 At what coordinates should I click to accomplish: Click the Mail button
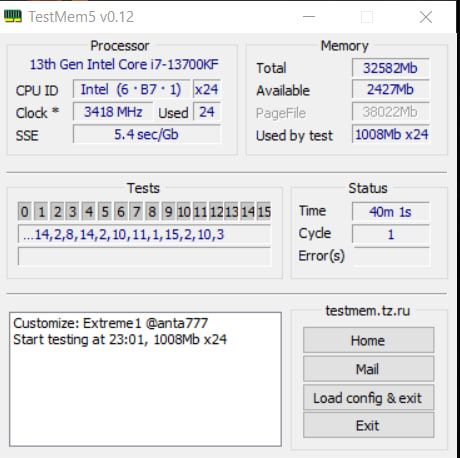pos(368,369)
